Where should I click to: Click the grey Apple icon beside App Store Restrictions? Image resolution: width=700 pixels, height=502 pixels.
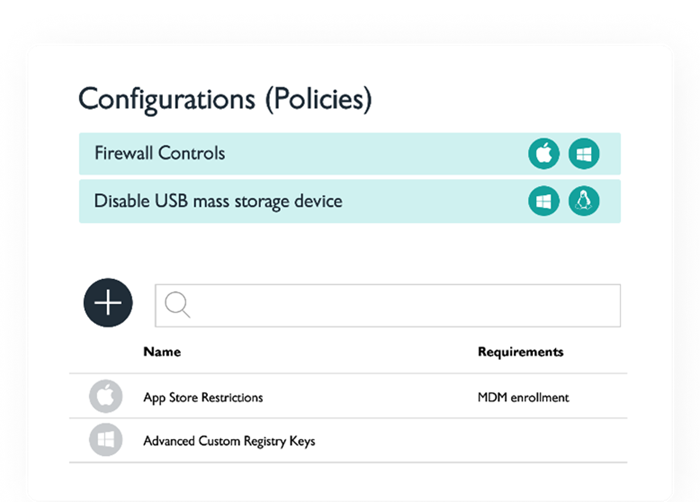coord(104,397)
